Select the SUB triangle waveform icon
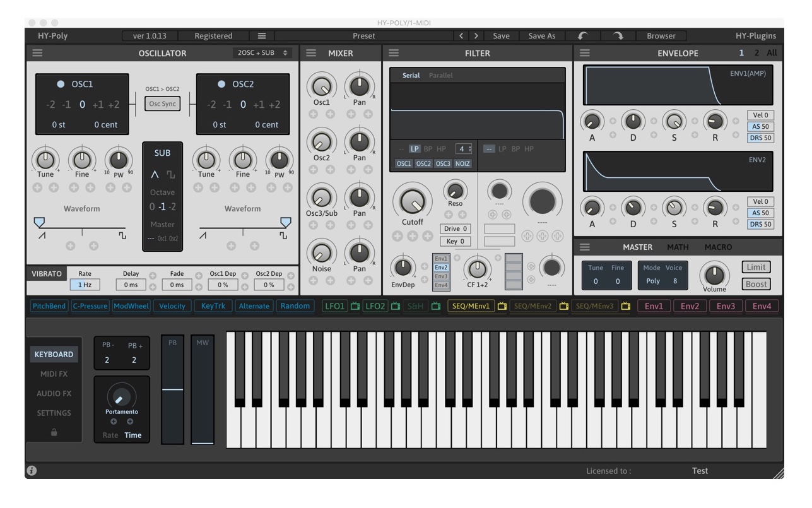 (x=155, y=175)
